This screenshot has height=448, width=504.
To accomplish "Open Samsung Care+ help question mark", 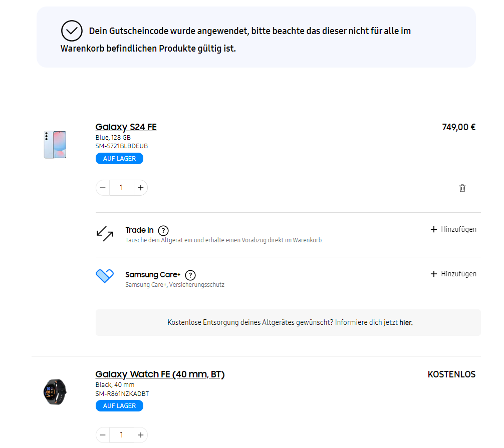I will 190,275.
